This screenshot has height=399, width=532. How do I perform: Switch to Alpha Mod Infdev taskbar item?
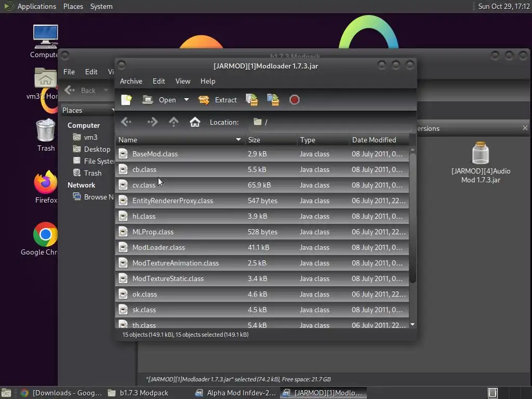tap(236, 393)
